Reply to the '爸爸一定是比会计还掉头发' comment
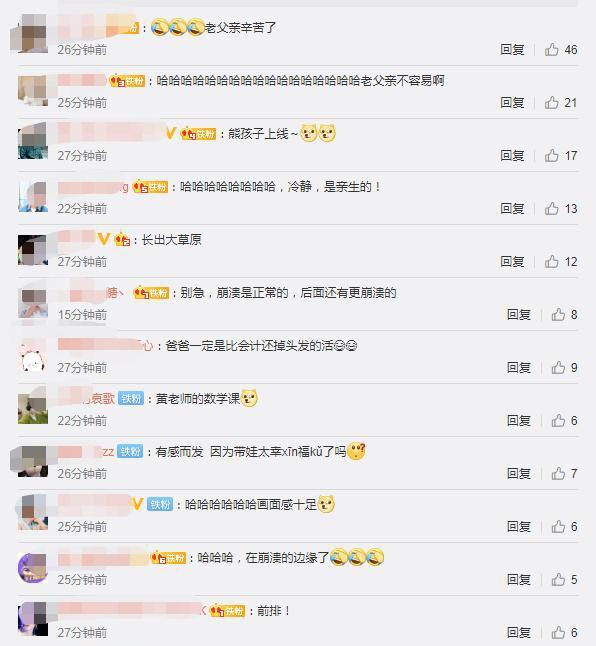596x646 pixels. [519, 367]
